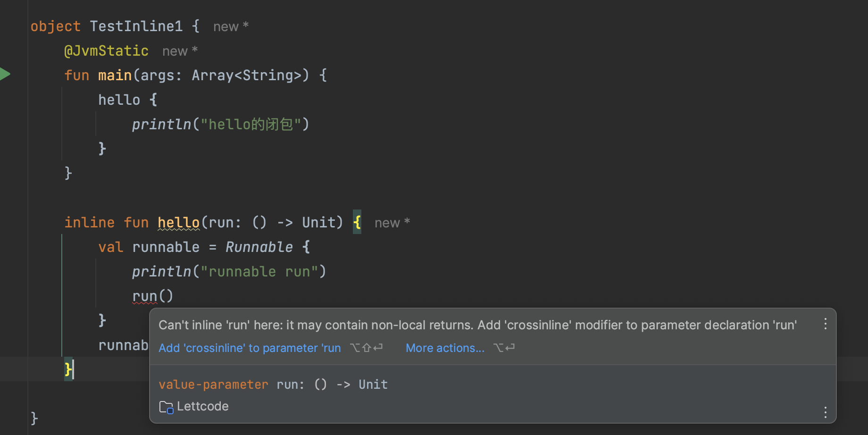Viewport: 868px width, 435px height.
Task: Click the highlighted closing brace at the caret
Action: click(x=68, y=369)
